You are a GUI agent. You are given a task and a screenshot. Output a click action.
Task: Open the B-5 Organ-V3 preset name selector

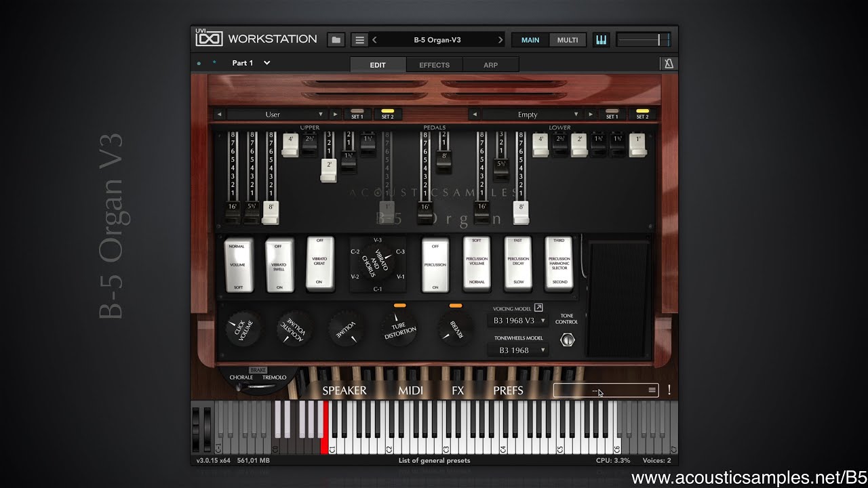(x=437, y=40)
